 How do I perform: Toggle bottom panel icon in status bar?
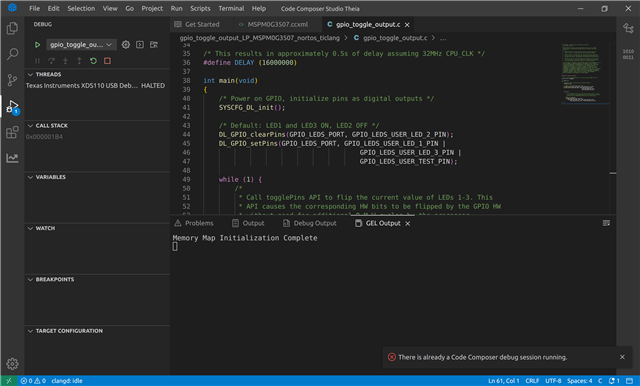(x=630, y=381)
